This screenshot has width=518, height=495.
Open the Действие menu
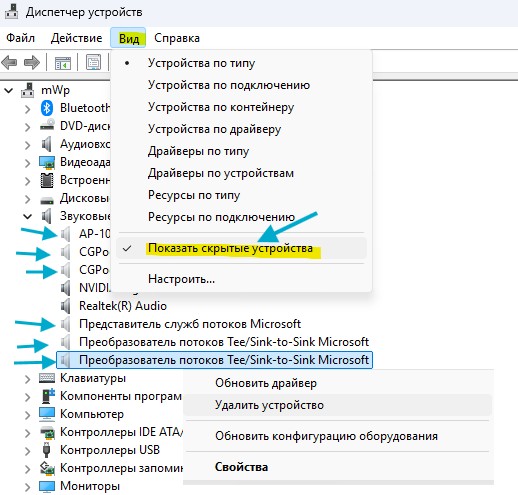coord(76,38)
